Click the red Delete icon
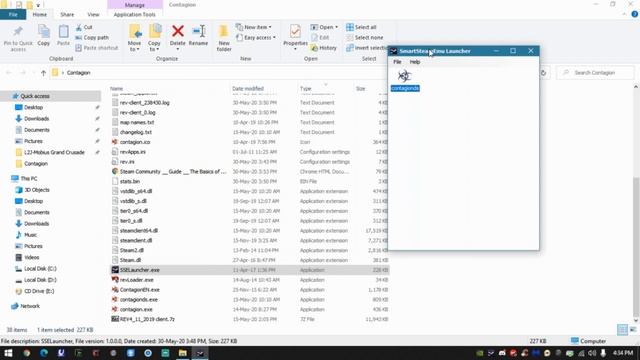This screenshot has height=360, width=640. point(178,31)
